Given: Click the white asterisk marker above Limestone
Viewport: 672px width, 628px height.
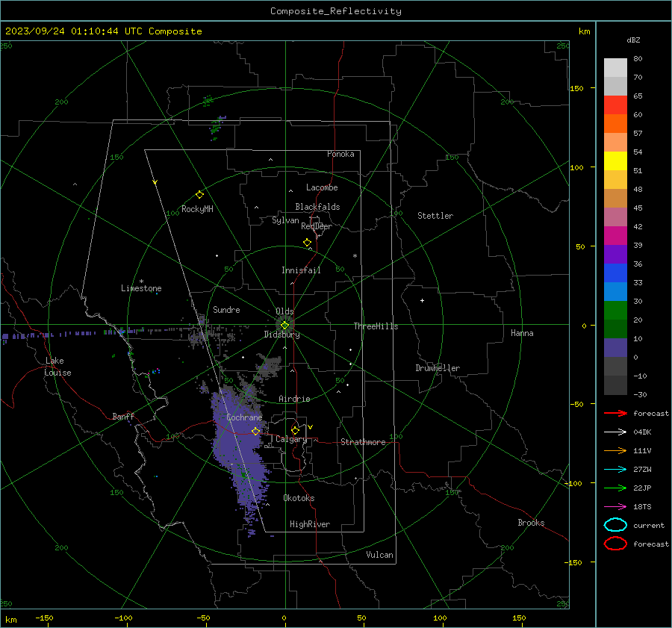Looking at the screenshot, I should [141, 282].
